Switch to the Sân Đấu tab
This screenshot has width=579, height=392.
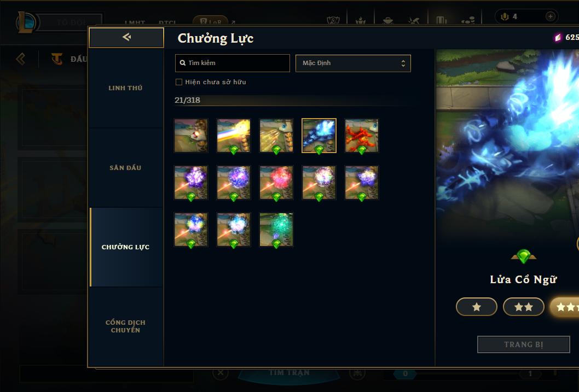(x=125, y=168)
